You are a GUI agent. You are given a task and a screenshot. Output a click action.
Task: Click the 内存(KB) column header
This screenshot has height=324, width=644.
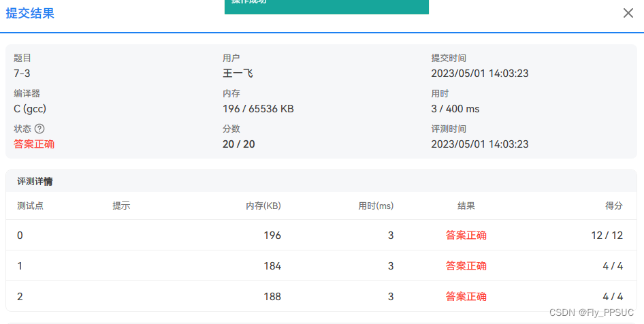click(x=263, y=206)
